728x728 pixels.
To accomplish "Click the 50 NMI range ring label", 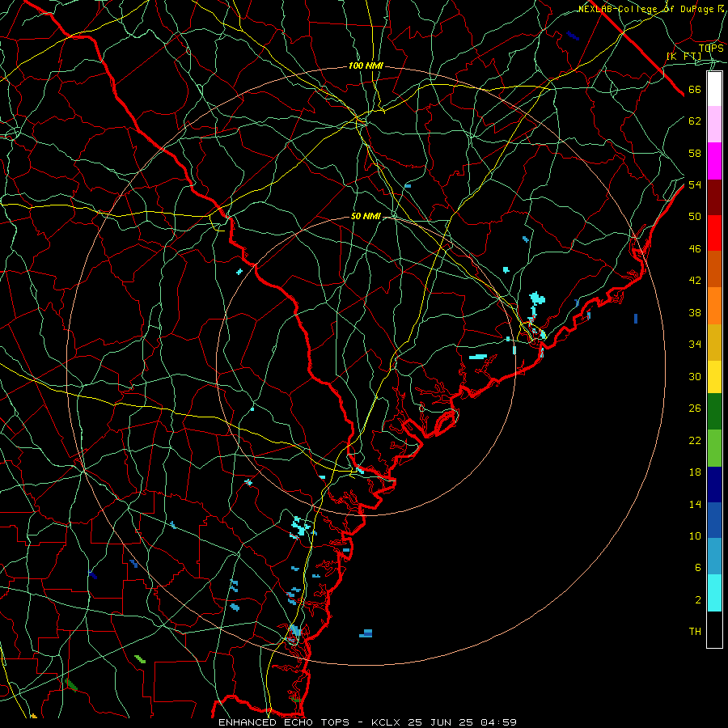I will point(366,216).
